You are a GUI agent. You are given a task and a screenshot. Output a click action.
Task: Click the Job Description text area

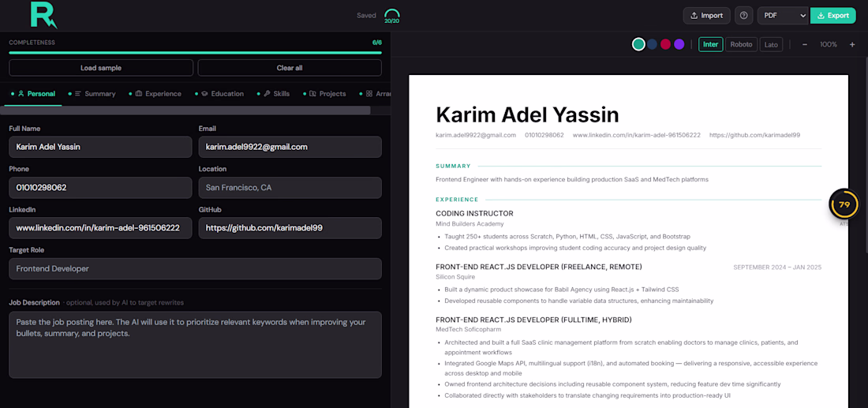coord(196,344)
